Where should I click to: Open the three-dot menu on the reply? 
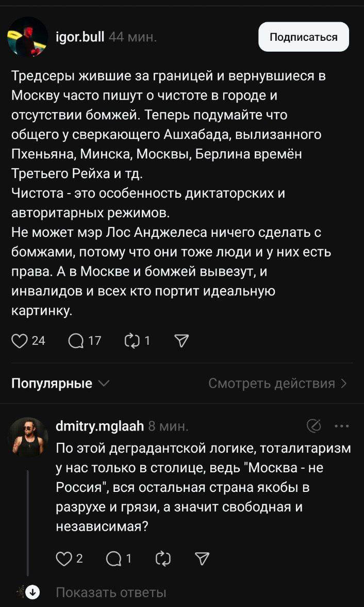coord(342,426)
